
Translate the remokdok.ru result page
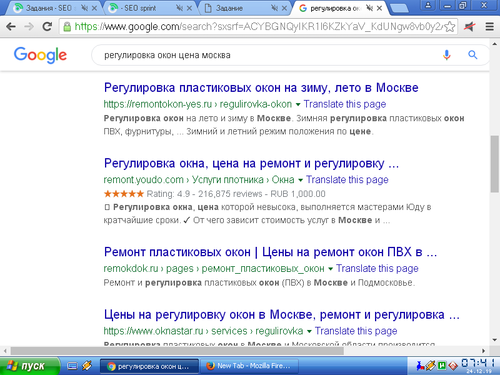(377, 269)
